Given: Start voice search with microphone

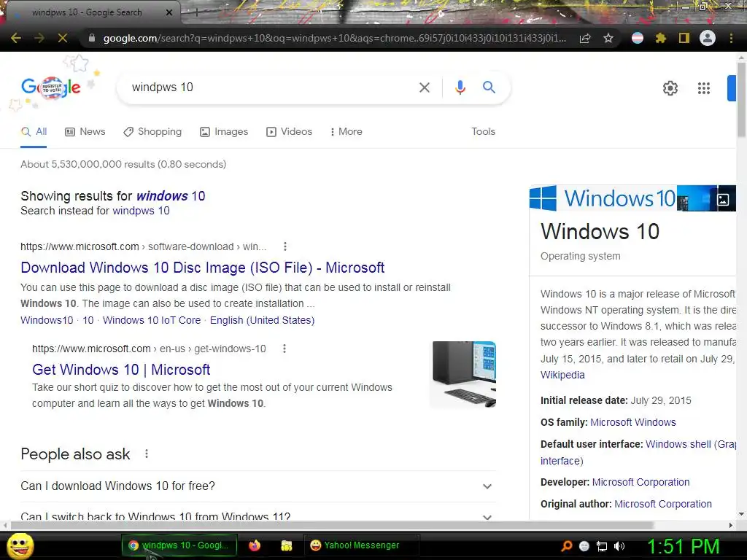Looking at the screenshot, I should pyautogui.click(x=460, y=87).
